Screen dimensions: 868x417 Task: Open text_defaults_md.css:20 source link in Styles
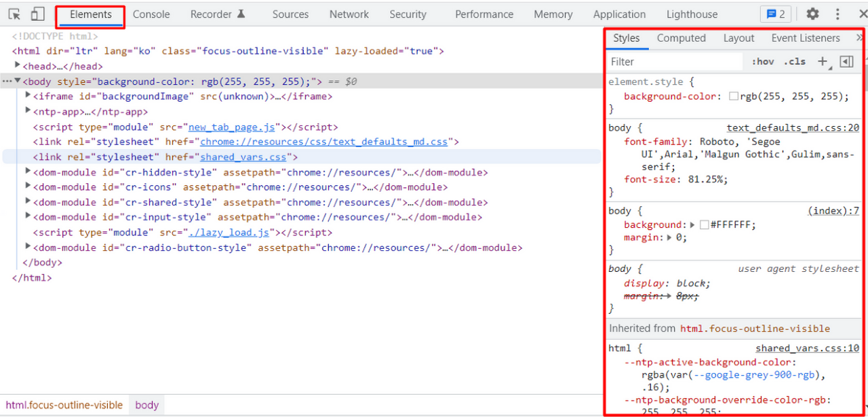pos(793,127)
